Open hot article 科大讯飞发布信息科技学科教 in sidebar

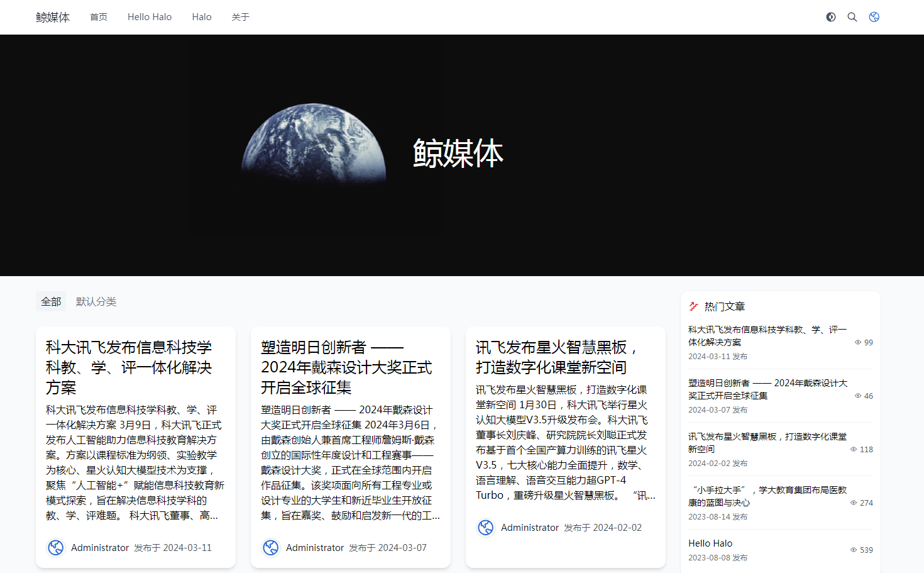point(767,336)
